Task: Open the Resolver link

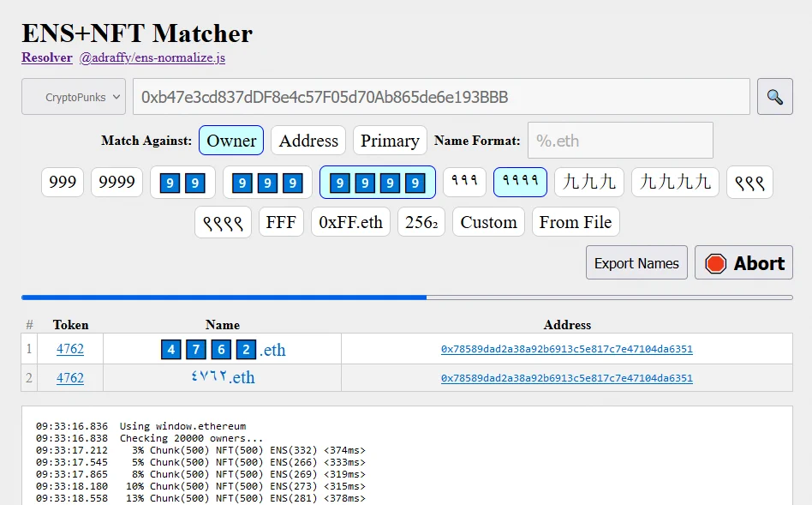Action: [46, 57]
